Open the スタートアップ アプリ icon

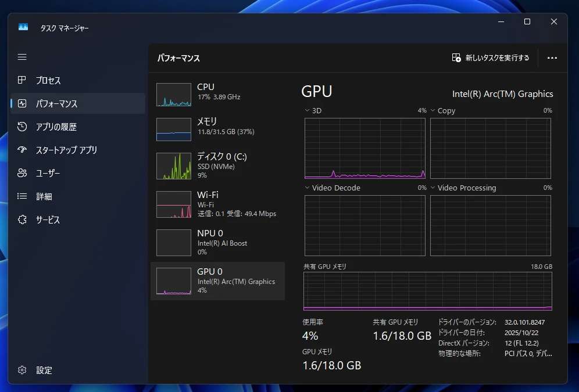click(22, 150)
